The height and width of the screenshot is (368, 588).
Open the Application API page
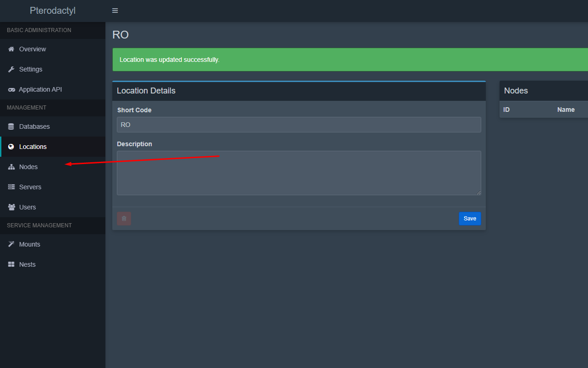[x=40, y=89]
